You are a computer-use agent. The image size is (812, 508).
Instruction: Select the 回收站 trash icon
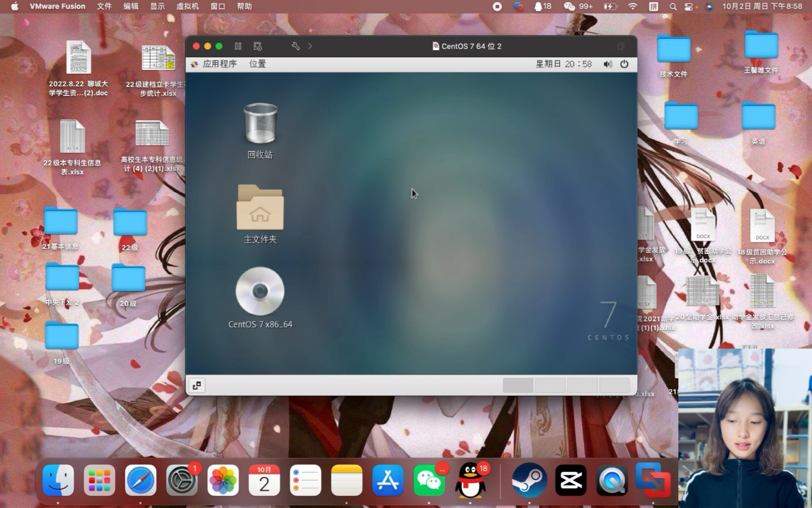[x=260, y=131]
